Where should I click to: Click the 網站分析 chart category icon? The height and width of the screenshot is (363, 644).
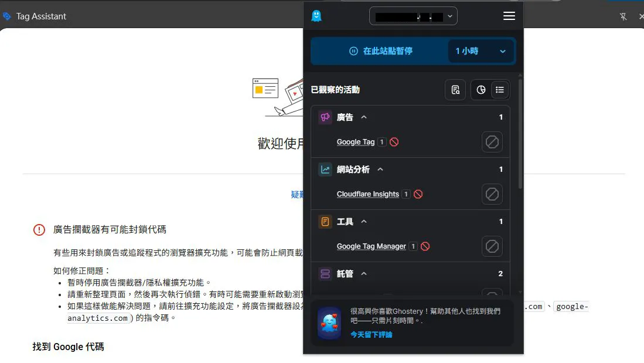click(325, 169)
